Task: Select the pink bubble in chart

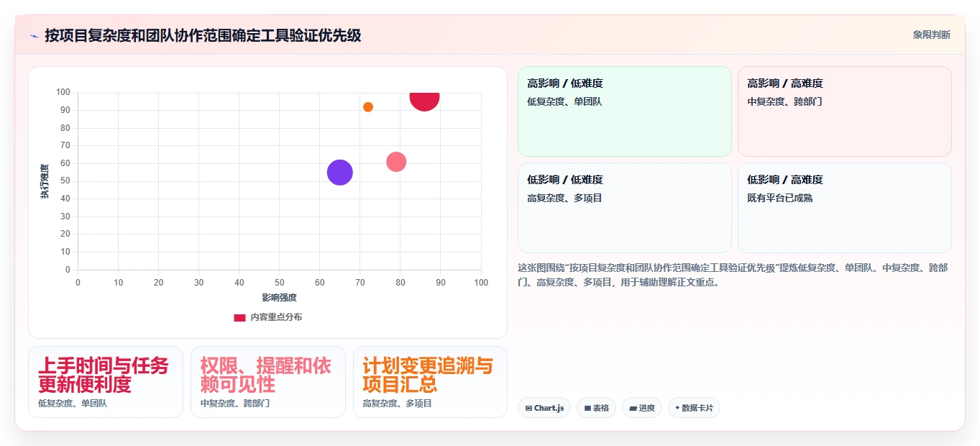Action: tap(396, 162)
